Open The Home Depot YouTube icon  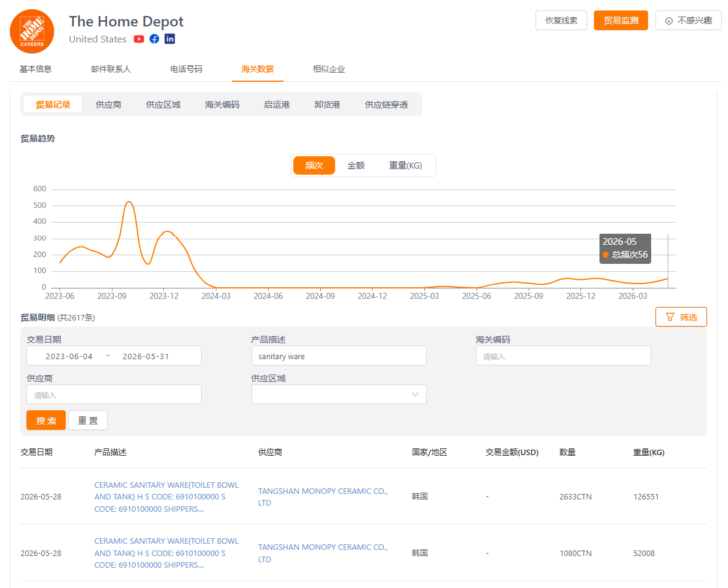pyautogui.click(x=139, y=39)
